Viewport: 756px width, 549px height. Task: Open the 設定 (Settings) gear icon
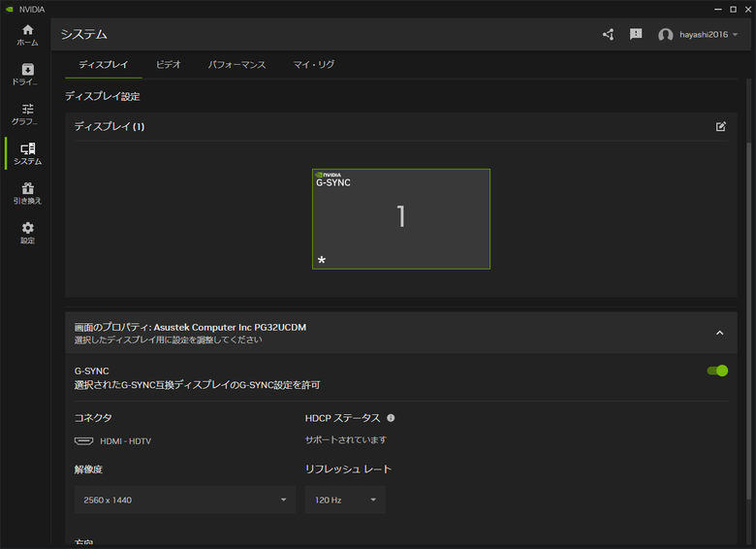tap(27, 233)
